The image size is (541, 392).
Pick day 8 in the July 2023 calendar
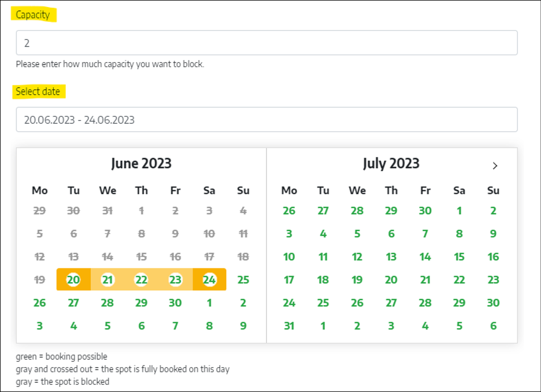coord(459,234)
